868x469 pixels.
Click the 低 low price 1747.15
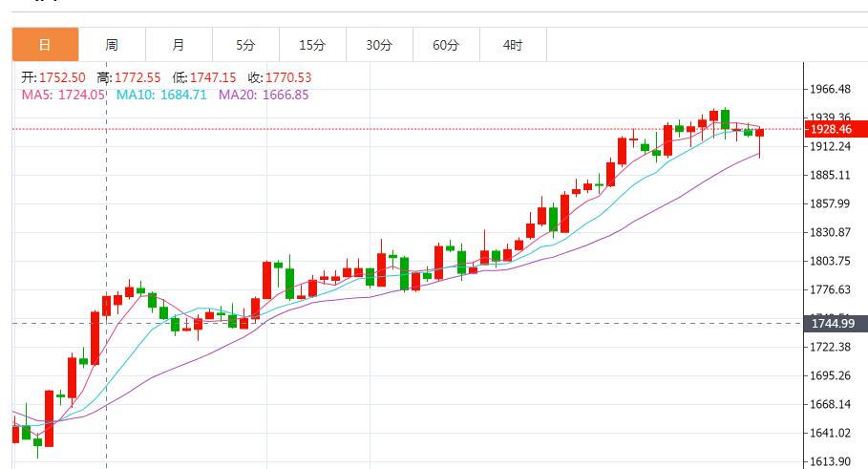(x=206, y=77)
